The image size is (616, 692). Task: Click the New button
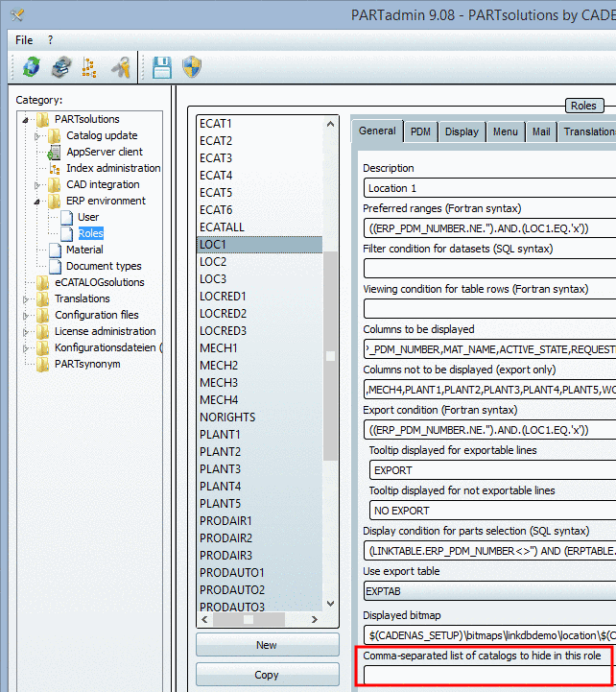(268, 645)
